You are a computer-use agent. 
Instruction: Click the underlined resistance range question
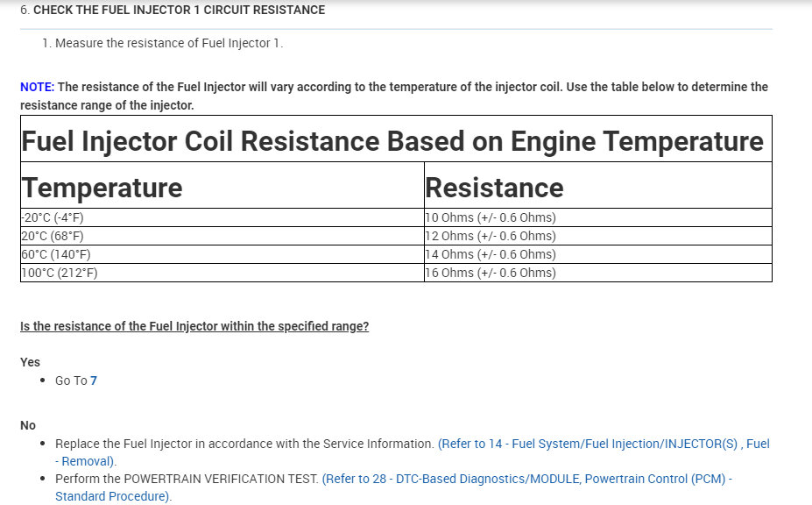click(x=194, y=326)
